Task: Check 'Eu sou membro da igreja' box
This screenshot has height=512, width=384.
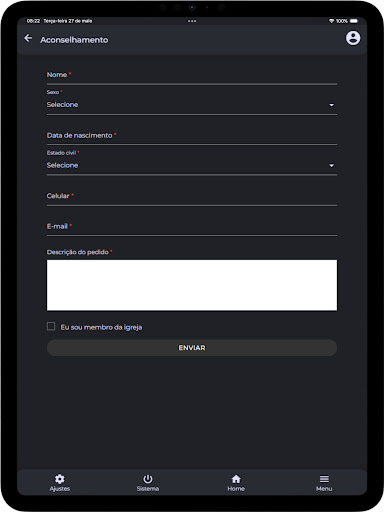Action: point(51,326)
